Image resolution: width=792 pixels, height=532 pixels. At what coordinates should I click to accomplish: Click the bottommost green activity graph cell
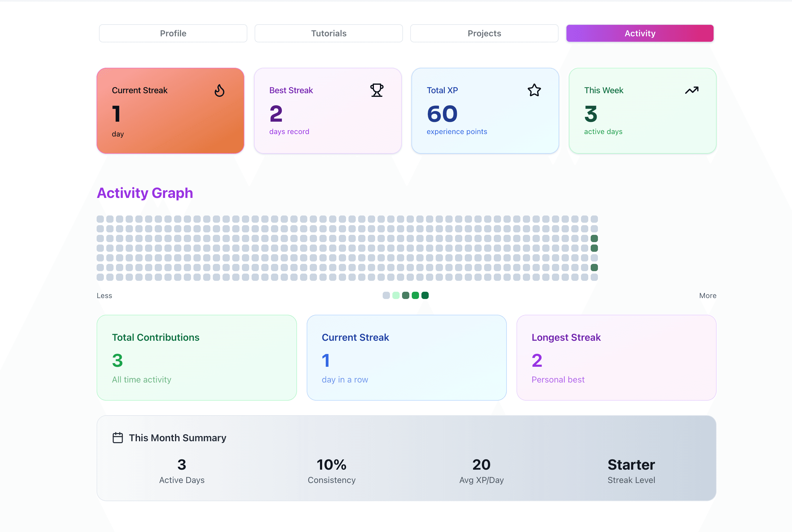(594, 267)
